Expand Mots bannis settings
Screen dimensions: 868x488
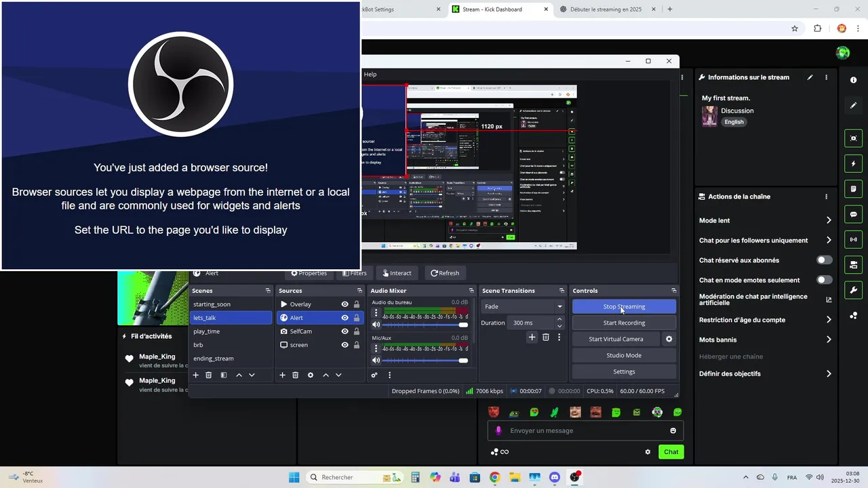click(x=828, y=340)
